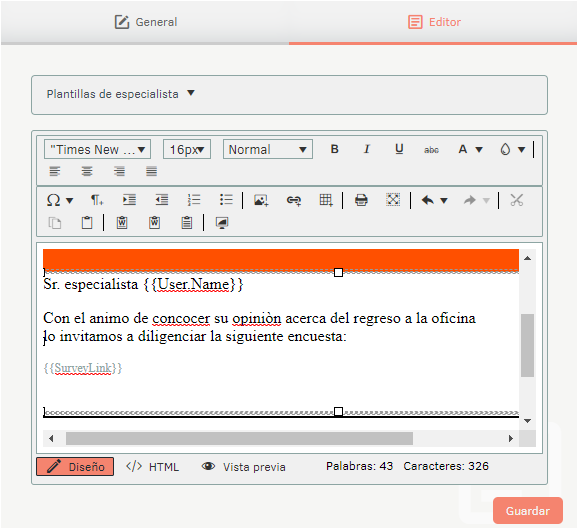The width and height of the screenshot is (577, 528).
Task: Expand Plantillas de especialista dropdown
Action: pos(120,94)
